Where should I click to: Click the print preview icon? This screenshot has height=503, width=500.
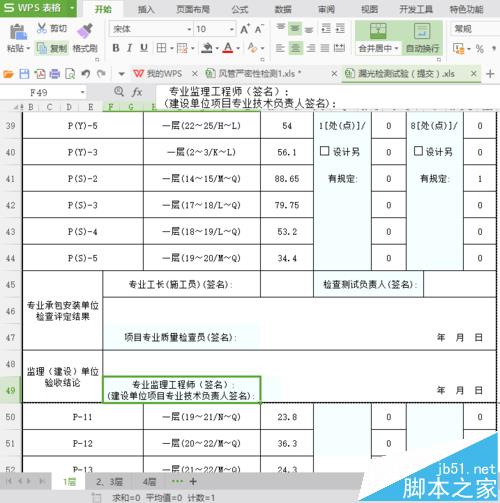(70, 74)
